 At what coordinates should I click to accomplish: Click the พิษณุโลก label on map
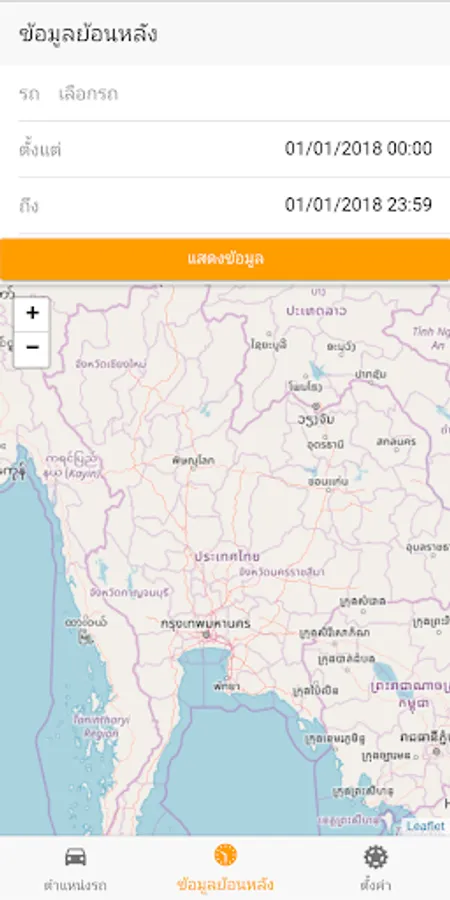(193, 460)
